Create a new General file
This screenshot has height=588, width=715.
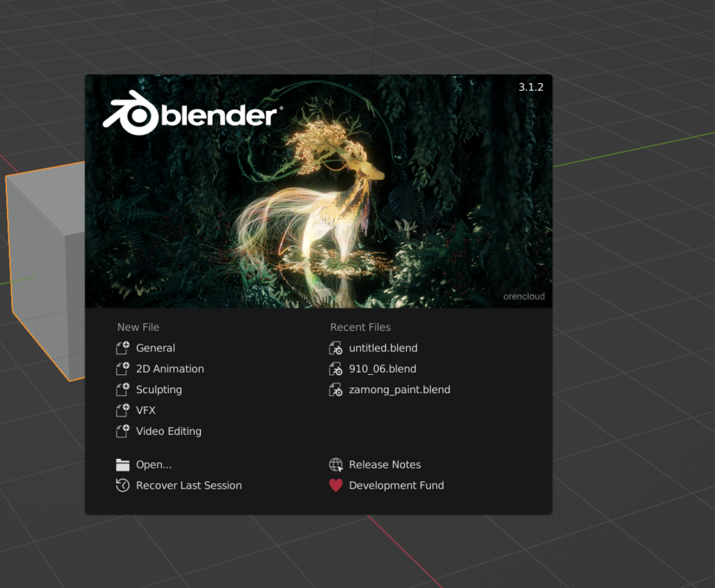pyautogui.click(x=156, y=348)
